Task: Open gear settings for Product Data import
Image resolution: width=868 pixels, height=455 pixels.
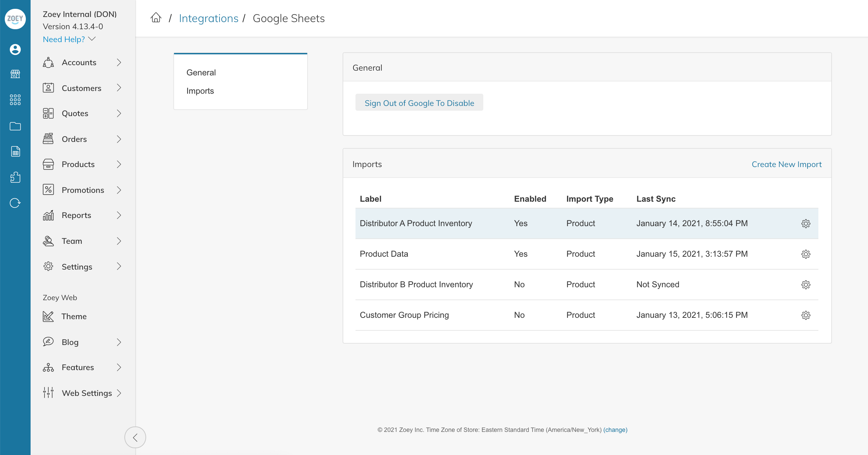Action: [x=806, y=254]
